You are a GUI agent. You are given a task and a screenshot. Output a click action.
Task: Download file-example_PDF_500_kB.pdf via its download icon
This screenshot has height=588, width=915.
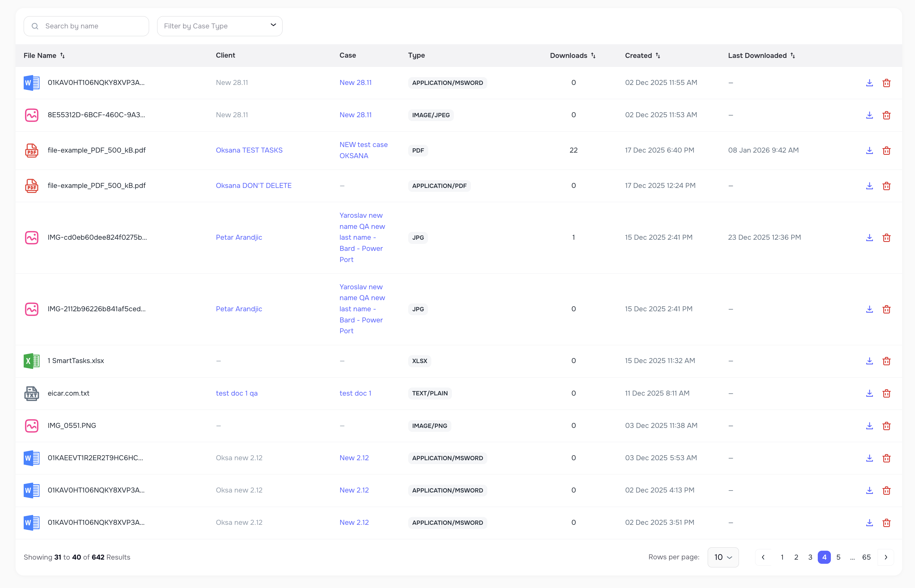(869, 150)
